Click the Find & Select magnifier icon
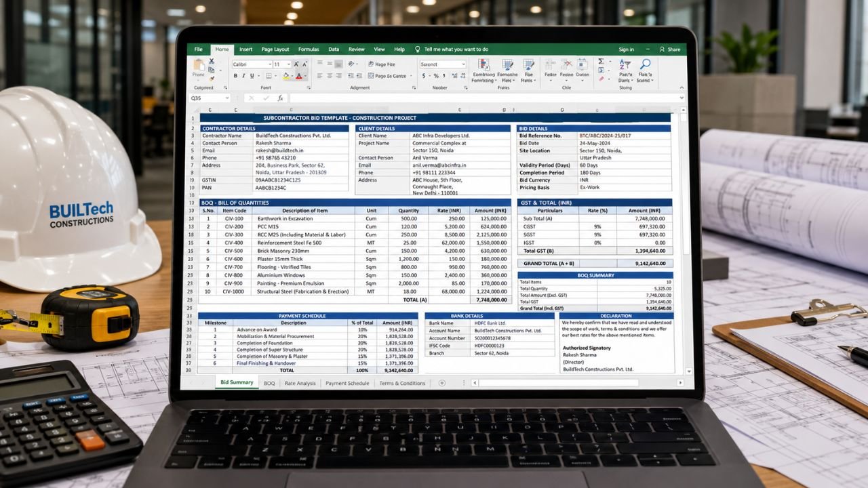The height and width of the screenshot is (488, 868). pyautogui.click(x=645, y=64)
